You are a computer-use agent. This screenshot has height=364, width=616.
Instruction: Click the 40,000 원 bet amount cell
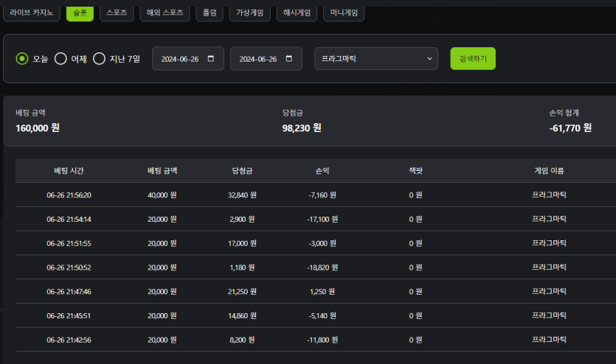coord(162,195)
